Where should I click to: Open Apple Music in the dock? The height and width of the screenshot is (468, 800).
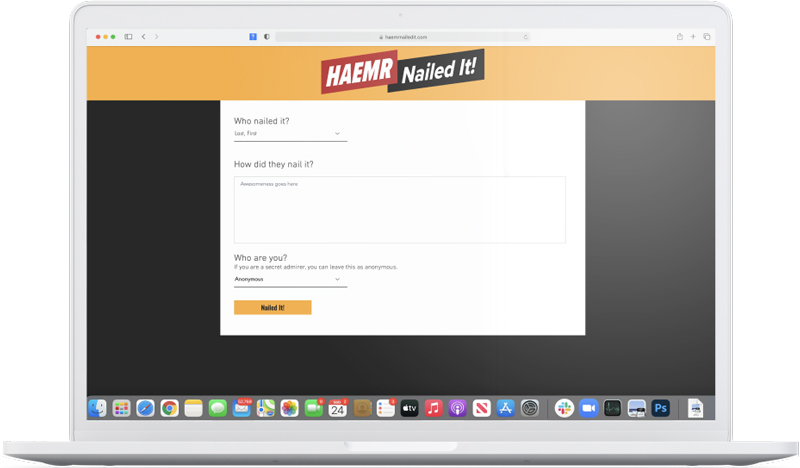(433, 408)
